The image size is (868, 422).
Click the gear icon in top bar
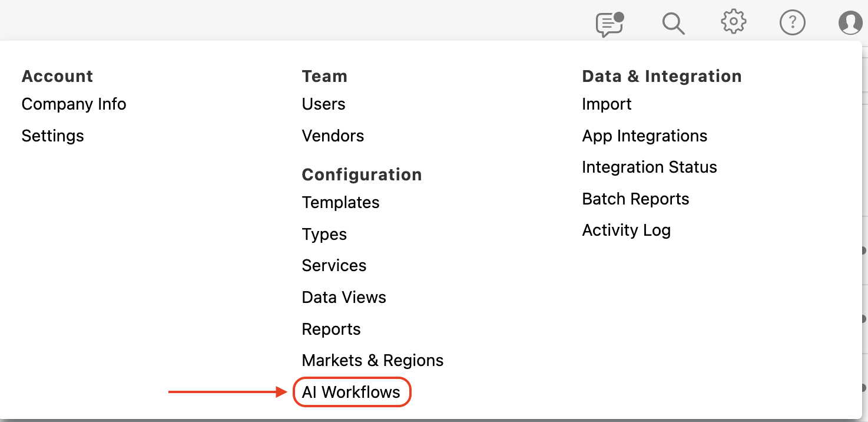coord(733,22)
